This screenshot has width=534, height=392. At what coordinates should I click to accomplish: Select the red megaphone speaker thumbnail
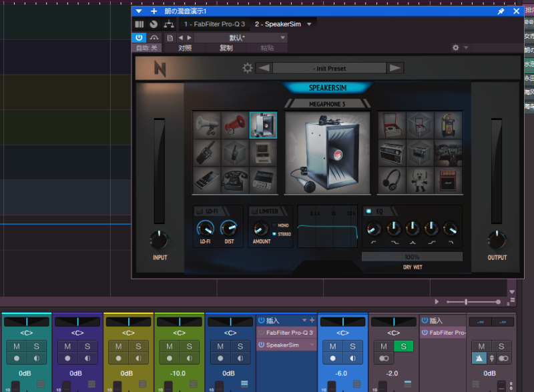coord(234,125)
